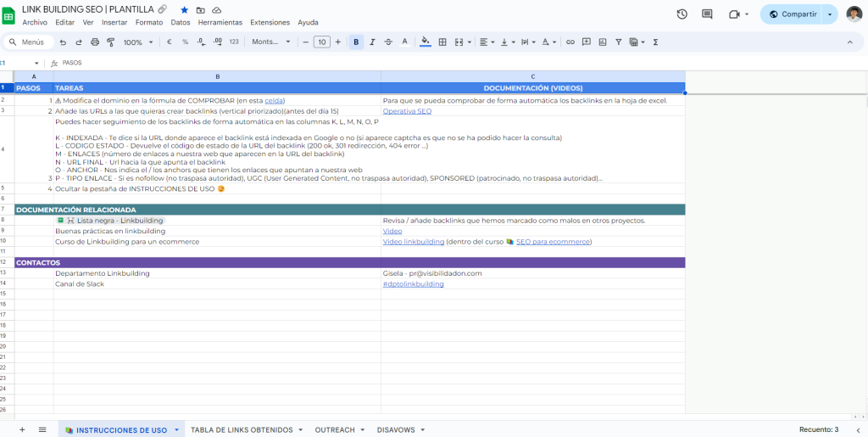Toggle bold formatting
Image resolution: width=868 pixels, height=437 pixels.
tap(356, 42)
